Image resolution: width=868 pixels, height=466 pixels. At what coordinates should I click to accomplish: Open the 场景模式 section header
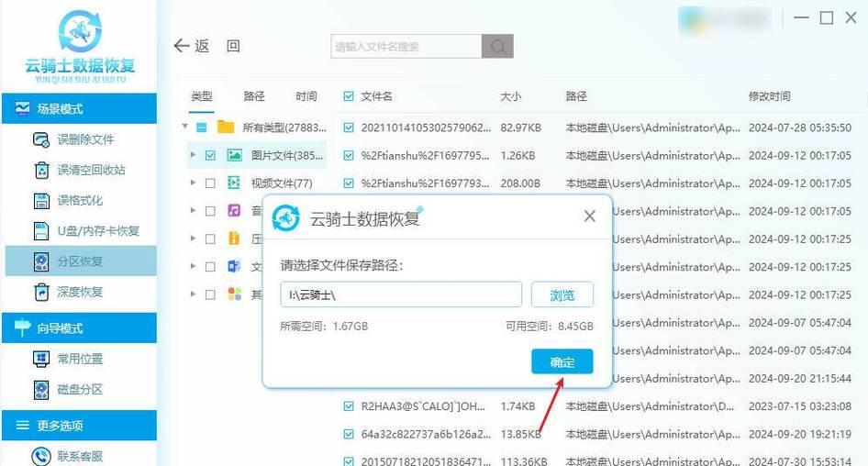79,108
